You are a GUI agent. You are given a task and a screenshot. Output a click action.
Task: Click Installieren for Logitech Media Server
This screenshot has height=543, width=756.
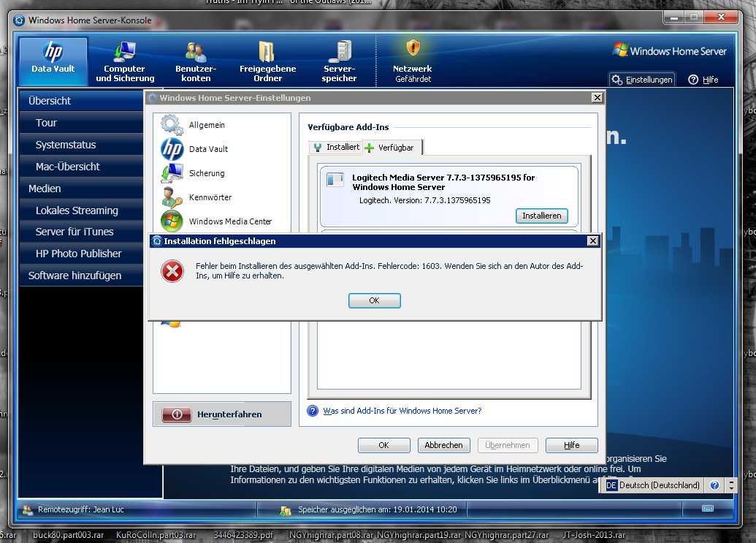(541, 216)
